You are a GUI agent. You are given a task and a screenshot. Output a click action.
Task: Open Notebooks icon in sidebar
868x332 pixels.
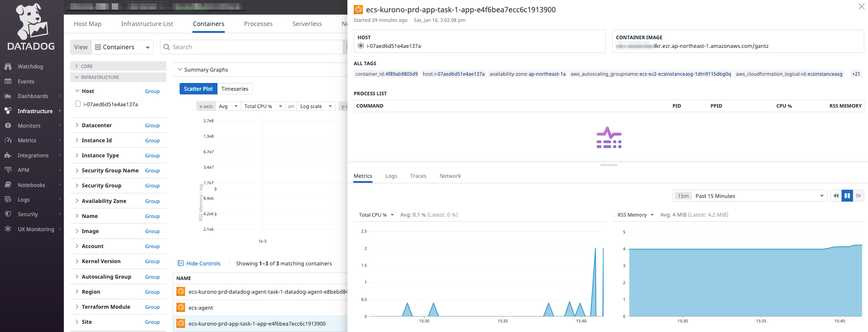click(x=8, y=185)
